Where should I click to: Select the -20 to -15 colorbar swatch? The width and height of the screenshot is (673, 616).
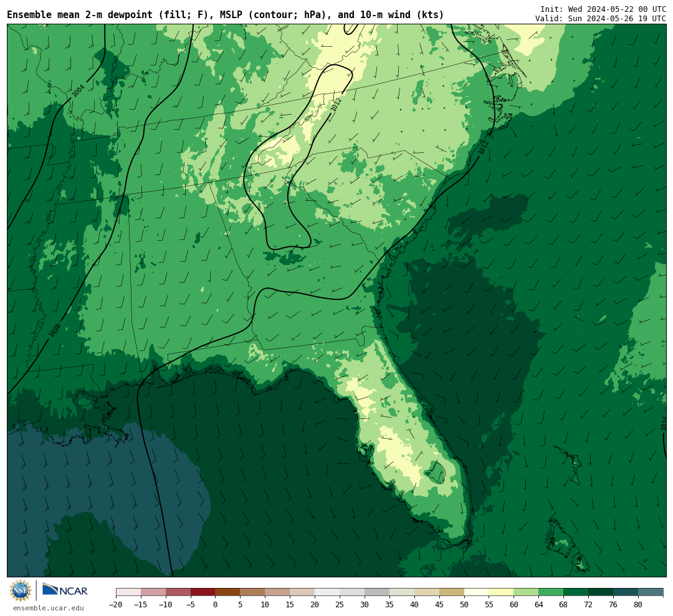(128, 592)
